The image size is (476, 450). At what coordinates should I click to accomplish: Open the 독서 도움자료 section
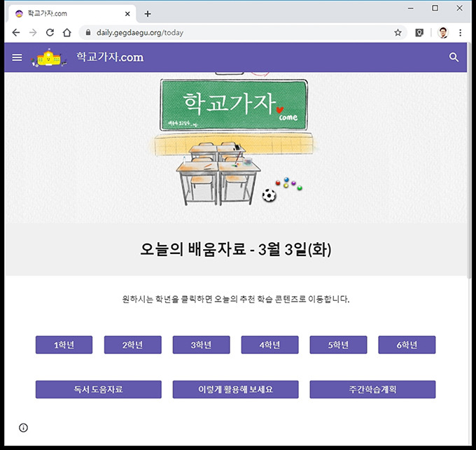[x=99, y=389]
